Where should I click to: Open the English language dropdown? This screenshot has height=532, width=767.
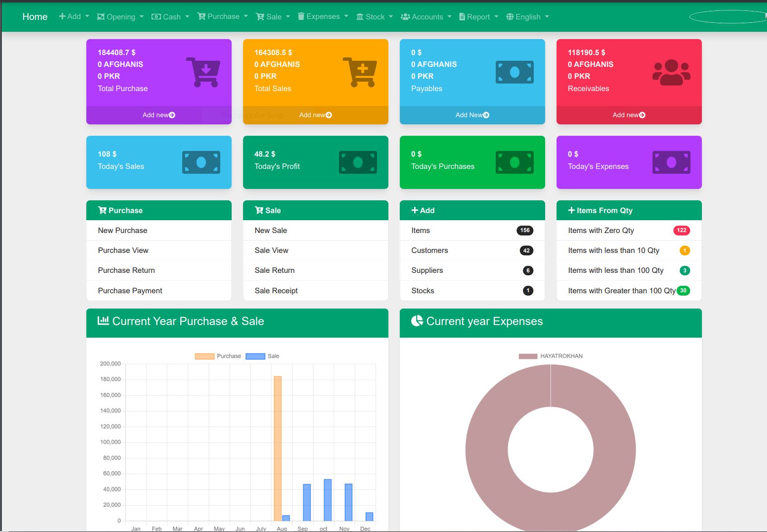pyautogui.click(x=528, y=17)
